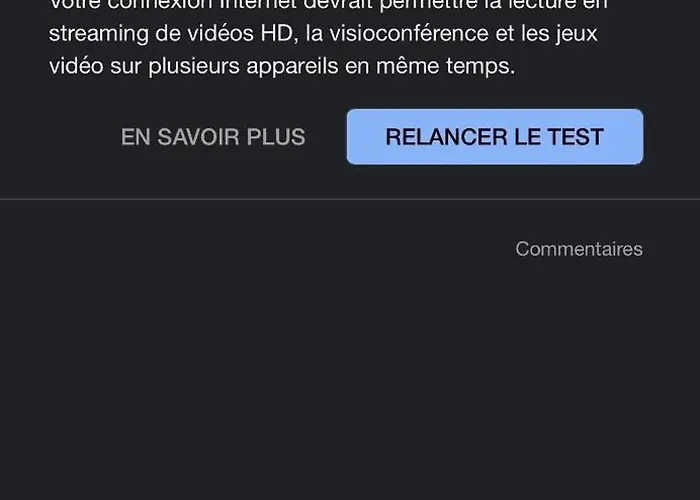Select the word Commentaires
This screenshot has width=700, height=500.
pyautogui.click(x=579, y=249)
